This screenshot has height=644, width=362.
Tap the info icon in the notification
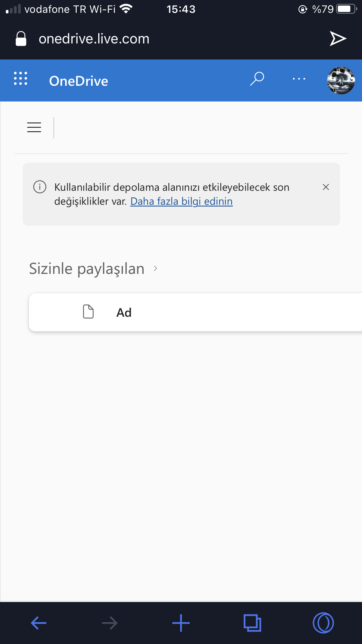40,187
